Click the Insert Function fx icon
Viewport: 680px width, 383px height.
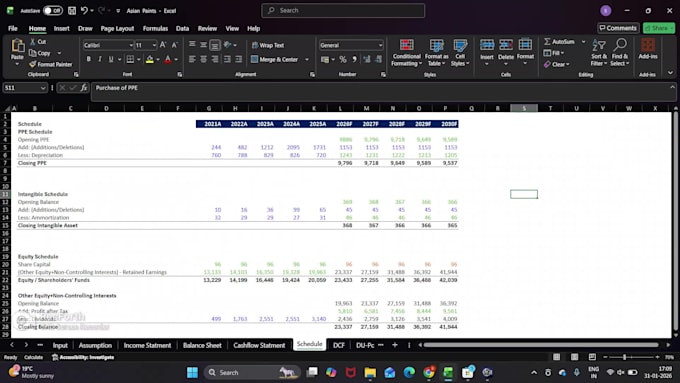[84, 88]
